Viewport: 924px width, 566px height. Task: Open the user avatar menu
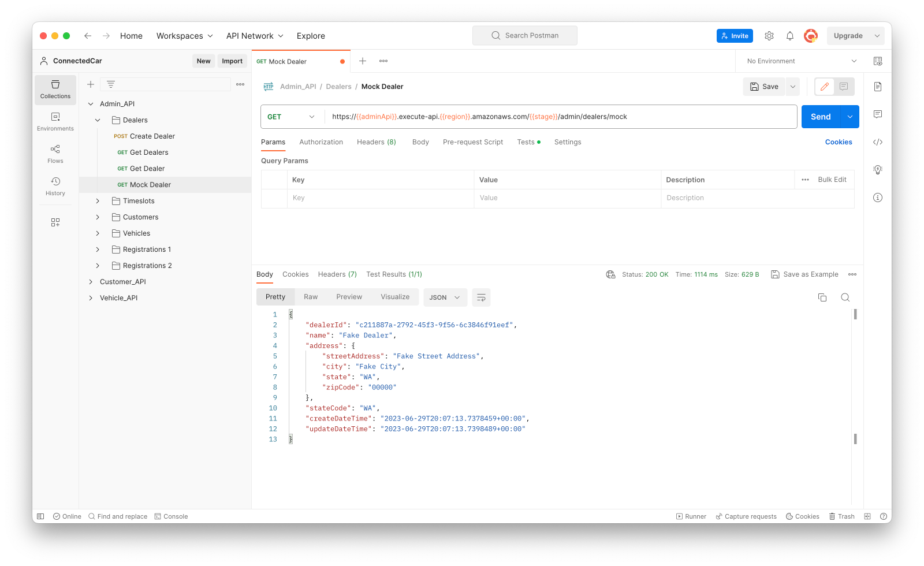click(811, 36)
